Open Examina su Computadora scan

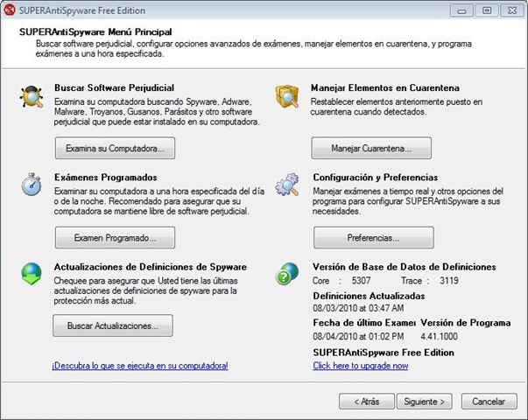point(116,148)
